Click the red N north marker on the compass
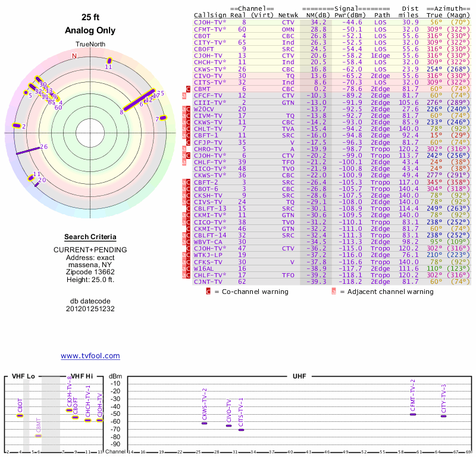This screenshot has width=476, height=457. point(74,56)
